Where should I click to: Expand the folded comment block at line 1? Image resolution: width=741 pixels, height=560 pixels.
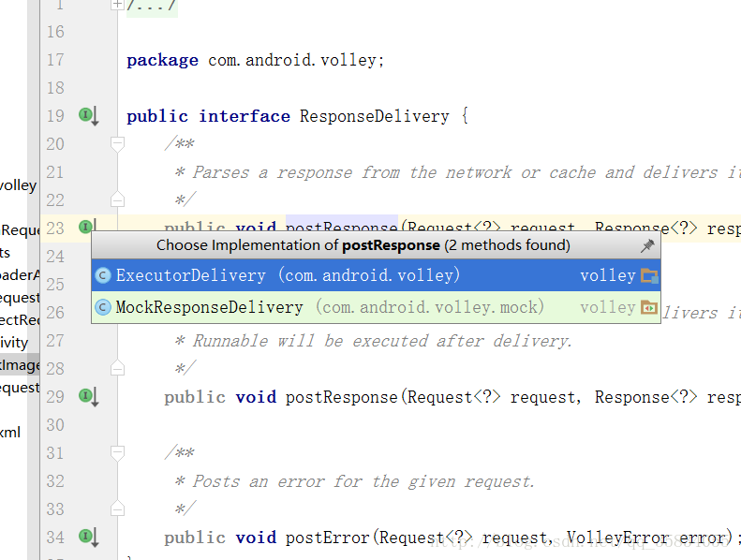[x=117, y=5]
